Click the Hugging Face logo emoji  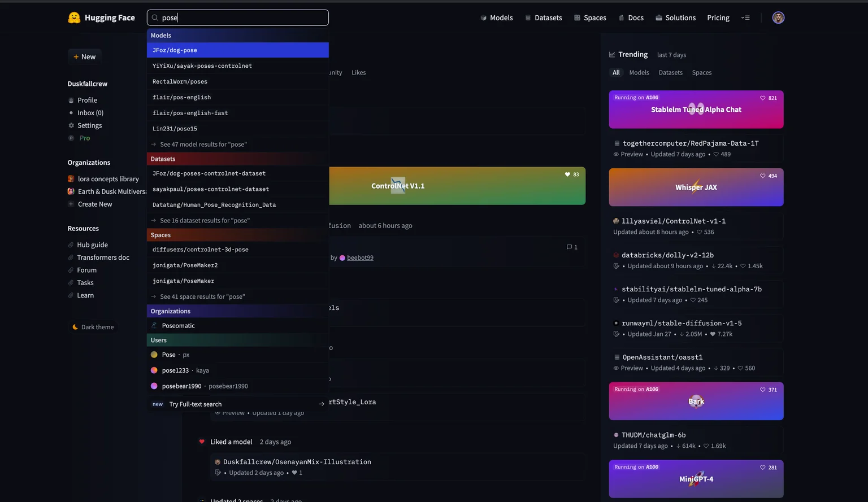coord(74,18)
